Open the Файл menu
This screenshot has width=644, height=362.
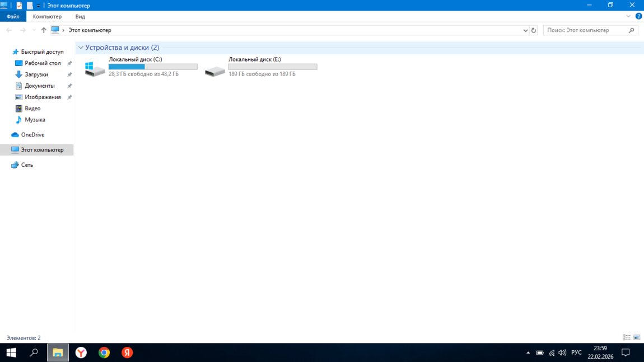pyautogui.click(x=13, y=17)
